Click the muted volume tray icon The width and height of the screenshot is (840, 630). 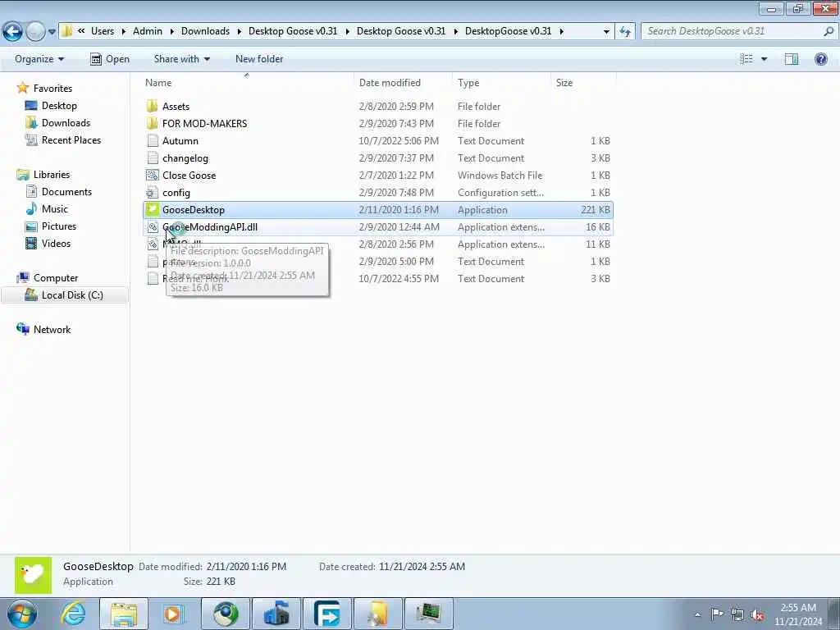pyautogui.click(x=757, y=614)
